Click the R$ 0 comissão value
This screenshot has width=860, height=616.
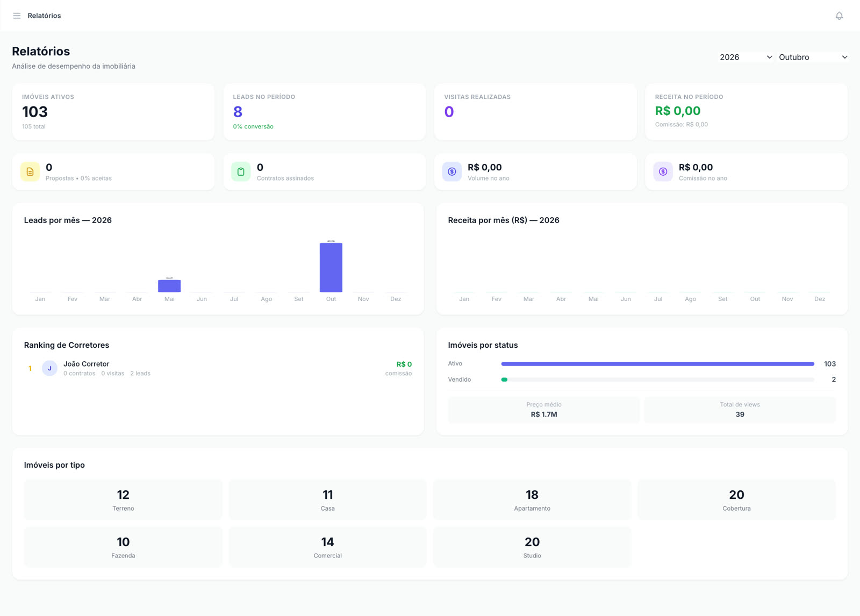pyautogui.click(x=404, y=364)
